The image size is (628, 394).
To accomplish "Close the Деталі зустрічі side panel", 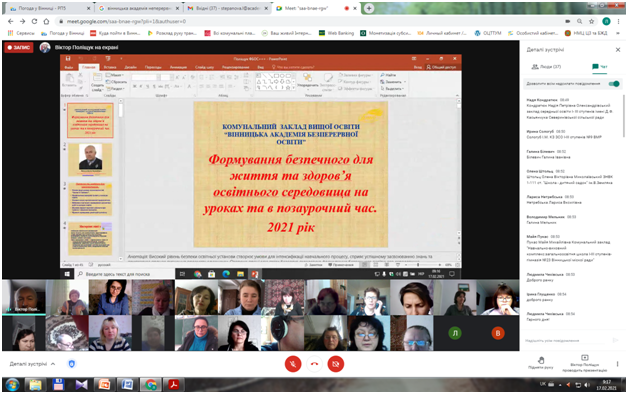I will [618, 50].
